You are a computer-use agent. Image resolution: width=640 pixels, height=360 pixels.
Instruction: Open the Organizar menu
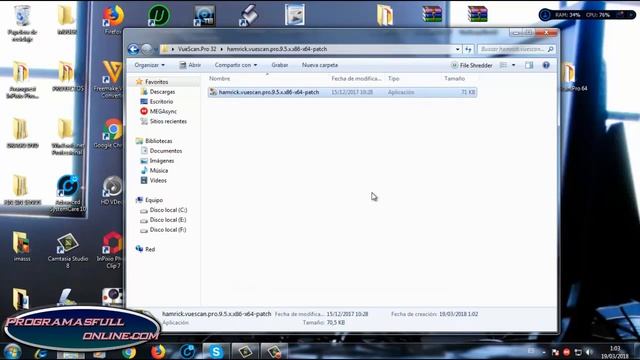tap(149, 65)
